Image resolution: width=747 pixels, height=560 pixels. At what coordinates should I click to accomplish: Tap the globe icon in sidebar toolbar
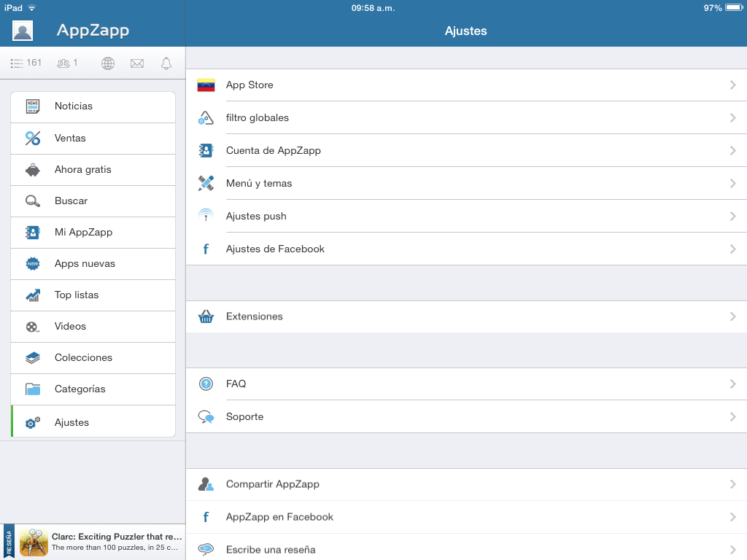pos(108,63)
